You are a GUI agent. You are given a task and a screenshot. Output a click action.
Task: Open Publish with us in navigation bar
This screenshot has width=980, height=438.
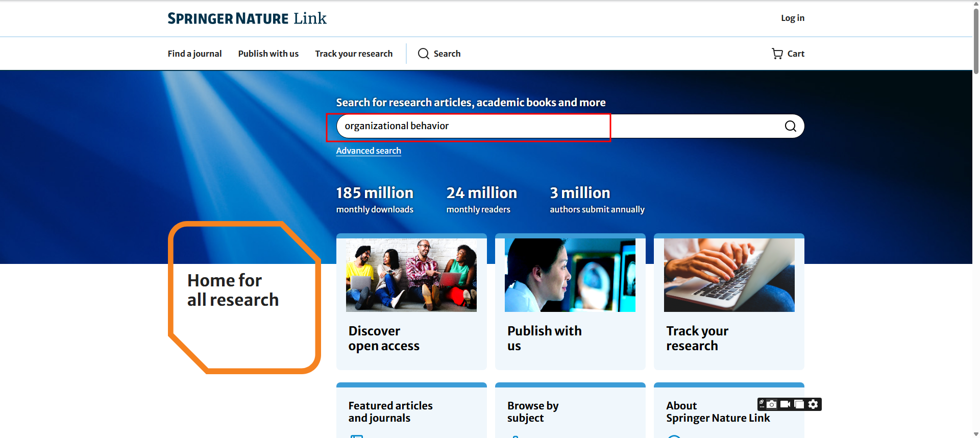(x=268, y=54)
